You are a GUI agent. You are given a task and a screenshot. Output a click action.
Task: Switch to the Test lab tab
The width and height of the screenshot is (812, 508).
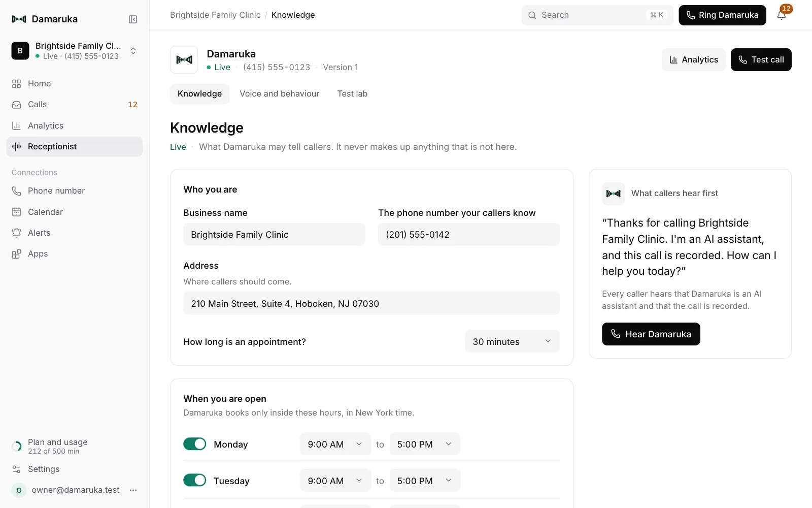[x=353, y=94]
